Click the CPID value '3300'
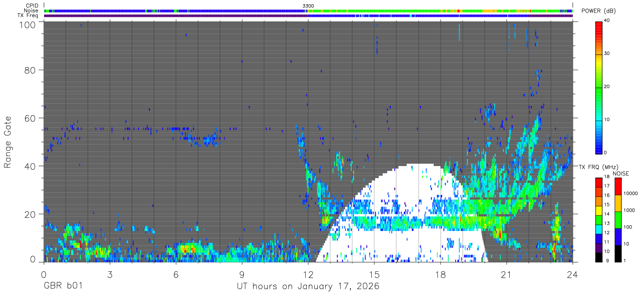644x297 pixels. coord(308,6)
